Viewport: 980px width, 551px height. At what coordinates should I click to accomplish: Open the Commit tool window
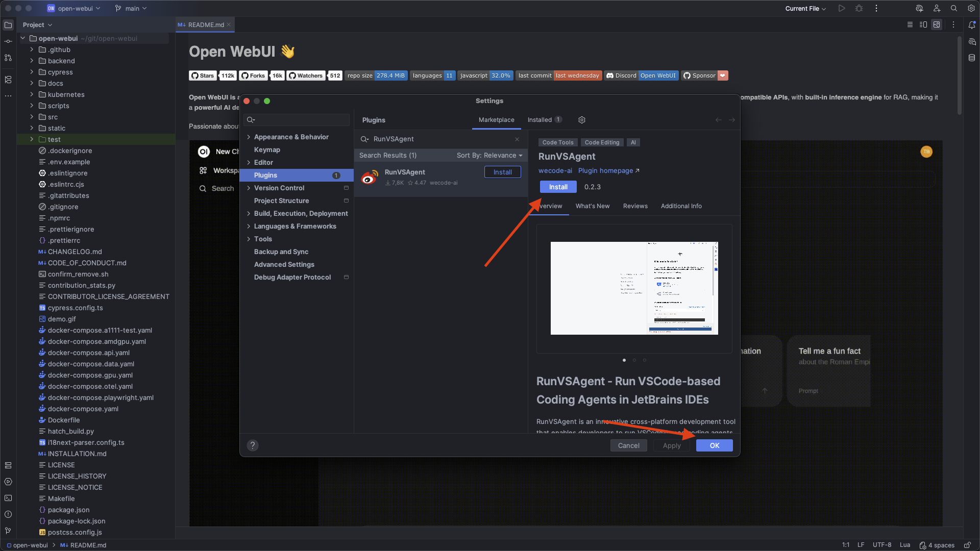pos(8,41)
